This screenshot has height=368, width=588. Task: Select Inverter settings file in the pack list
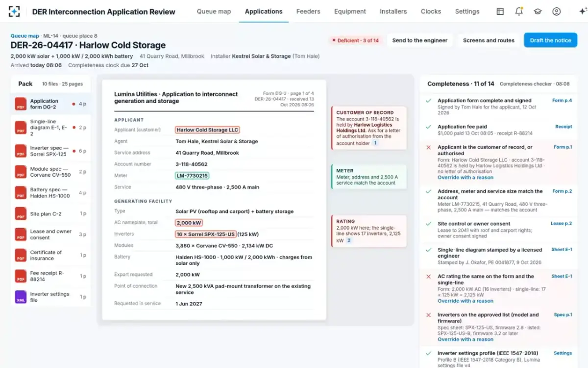50,297
